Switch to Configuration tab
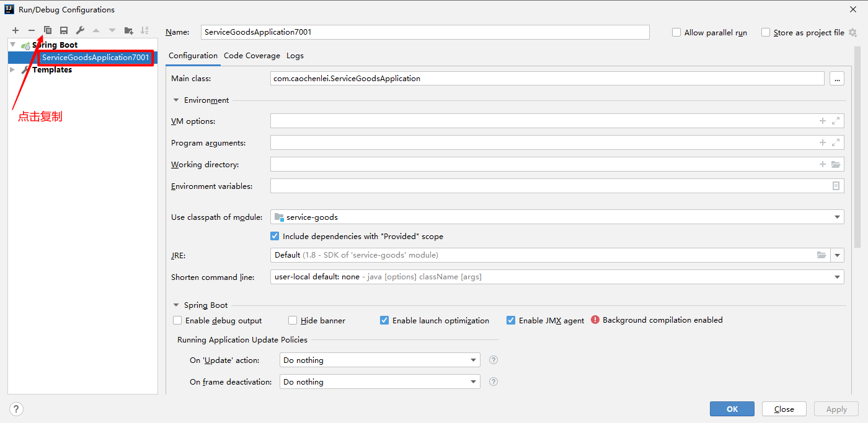Image resolution: width=868 pixels, height=423 pixels. click(x=193, y=56)
